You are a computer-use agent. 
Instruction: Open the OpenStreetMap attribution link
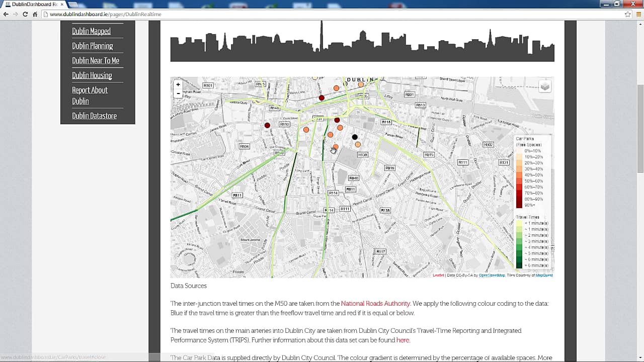click(492, 275)
